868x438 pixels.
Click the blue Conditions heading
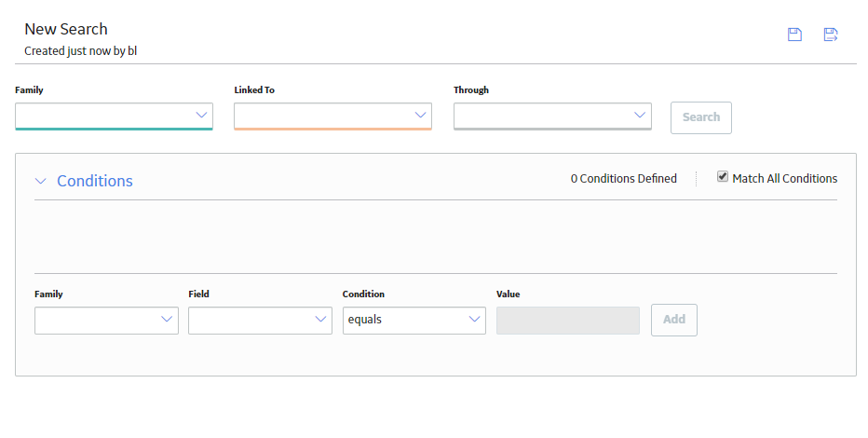point(95,181)
